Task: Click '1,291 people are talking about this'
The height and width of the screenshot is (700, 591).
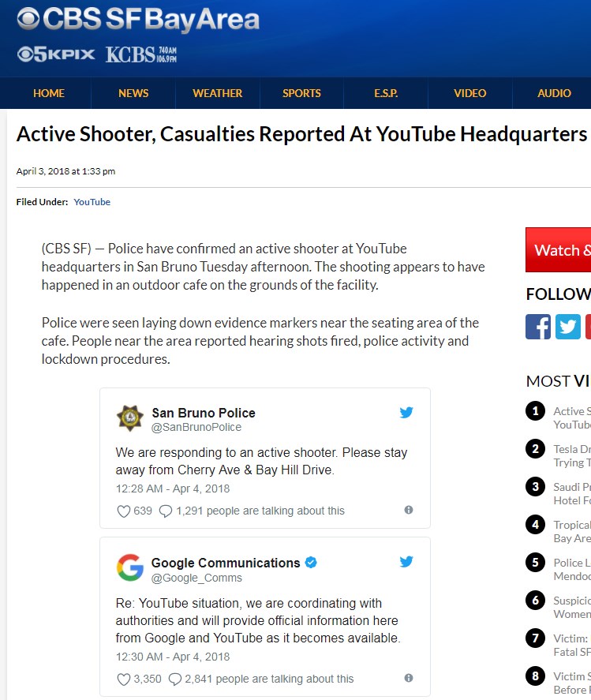Action: point(260,511)
